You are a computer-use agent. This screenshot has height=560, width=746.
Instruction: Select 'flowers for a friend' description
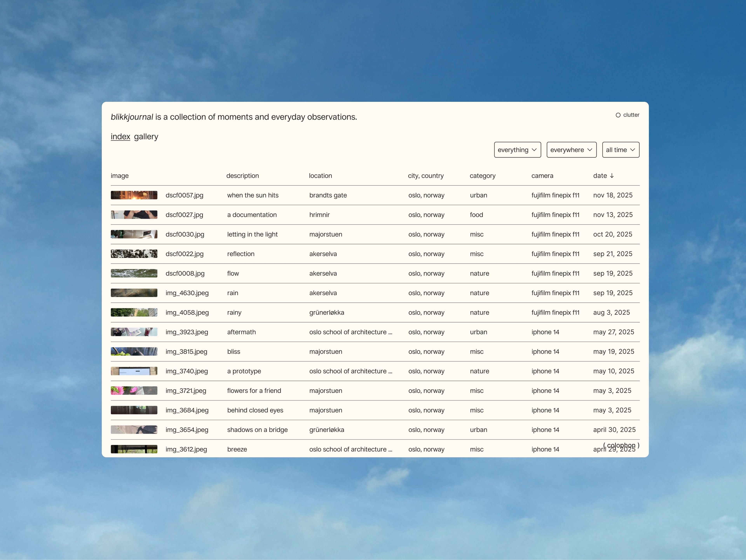[x=254, y=391]
